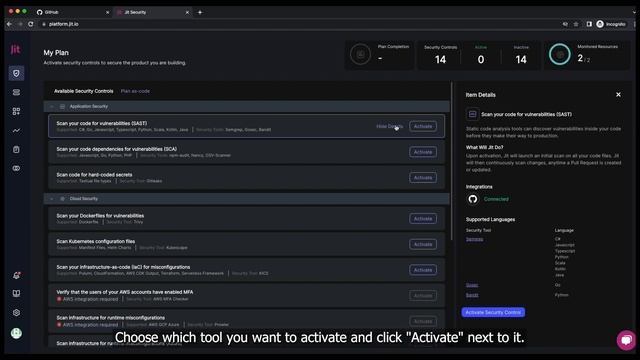Click the My Plan heading
Image resolution: width=640 pixels, height=360 pixels.
pyautogui.click(x=56, y=53)
